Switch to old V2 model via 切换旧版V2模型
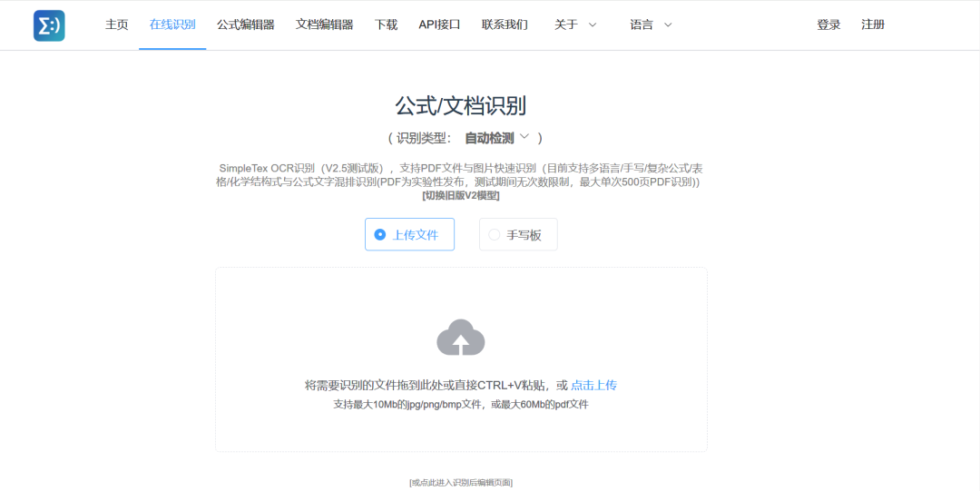 [460, 195]
